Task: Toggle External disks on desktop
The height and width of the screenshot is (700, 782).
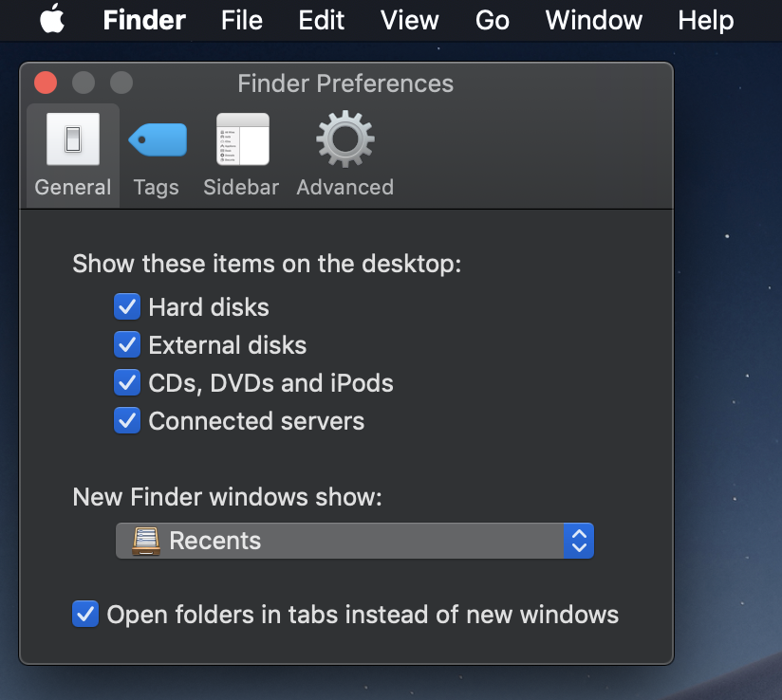Action: [x=126, y=344]
